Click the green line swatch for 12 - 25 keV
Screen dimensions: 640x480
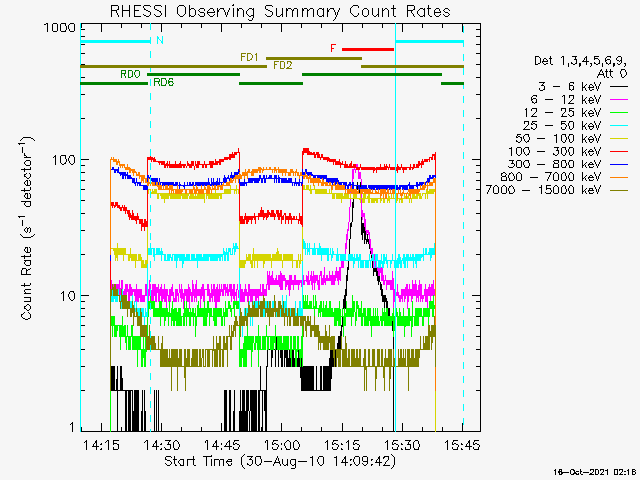(x=619, y=113)
